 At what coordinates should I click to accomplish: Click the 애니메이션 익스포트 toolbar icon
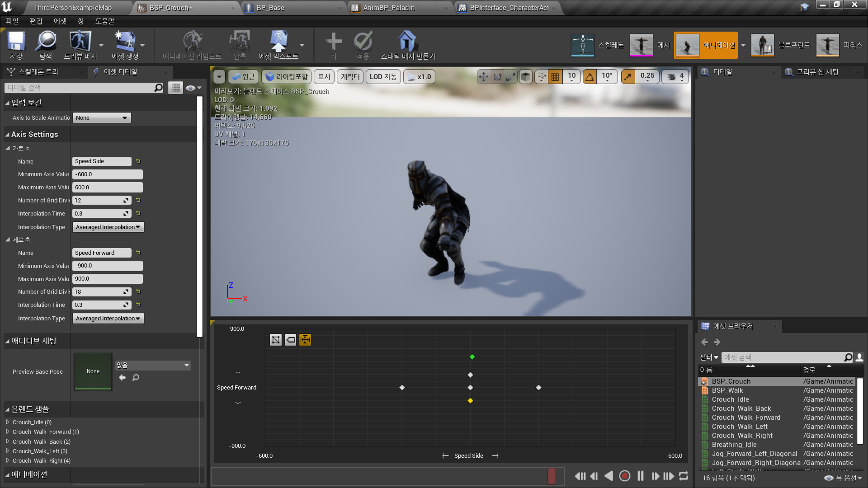click(x=278, y=45)
